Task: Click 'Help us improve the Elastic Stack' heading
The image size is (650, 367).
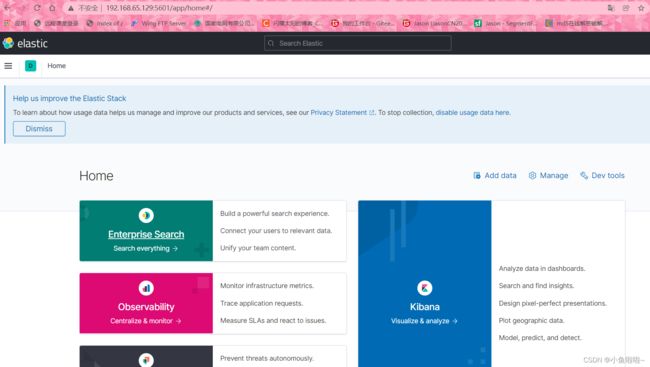Action: coord(69,98)
